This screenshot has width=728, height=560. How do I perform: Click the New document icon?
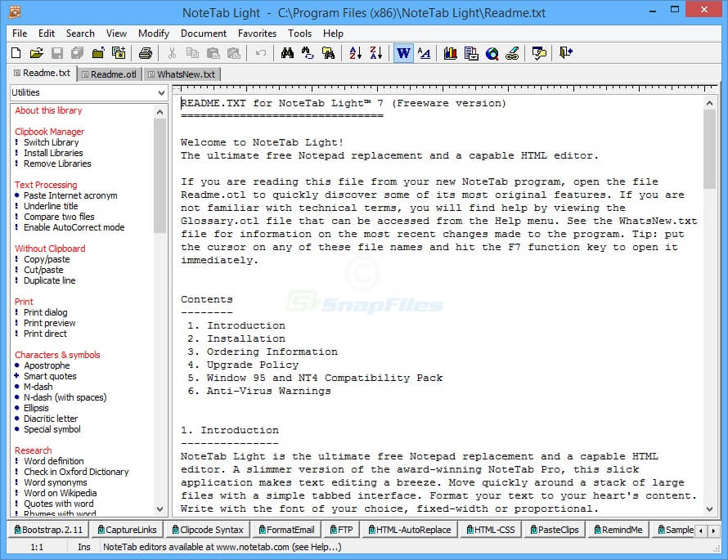16,53
